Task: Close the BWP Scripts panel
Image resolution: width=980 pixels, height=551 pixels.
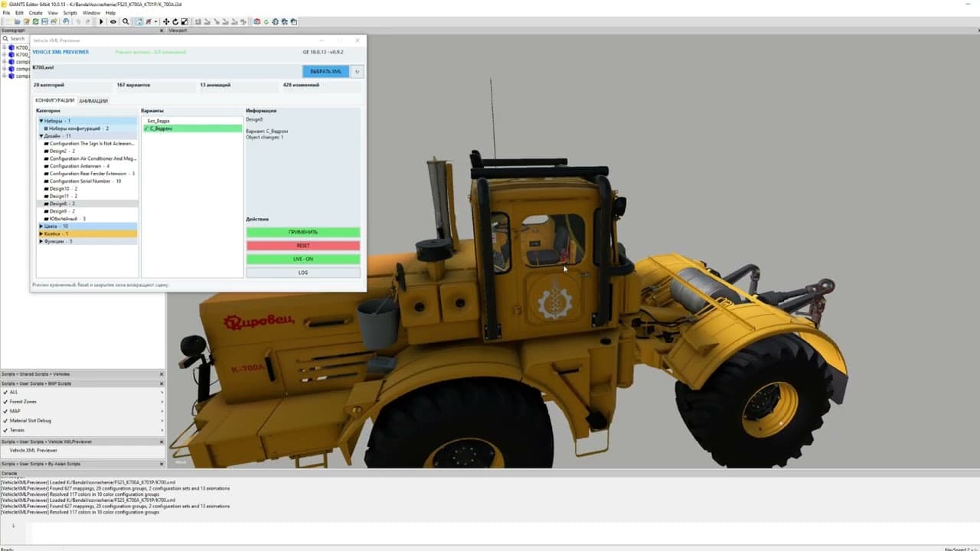Action: 162,383
